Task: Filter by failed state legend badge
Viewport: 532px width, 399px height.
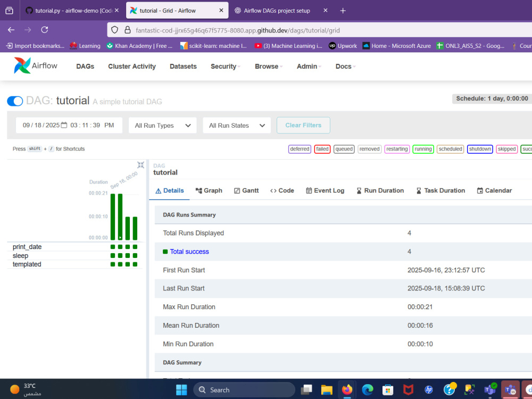Action: [322, 149]
